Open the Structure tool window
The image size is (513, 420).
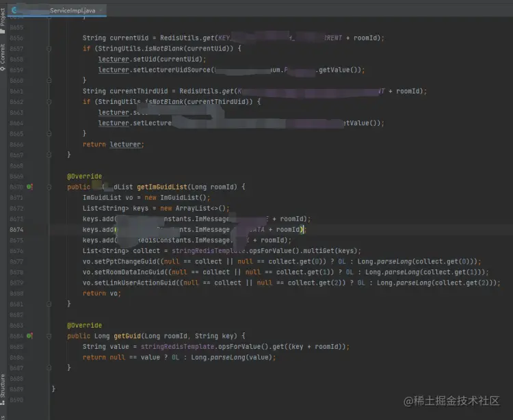(x=3, y=389)
